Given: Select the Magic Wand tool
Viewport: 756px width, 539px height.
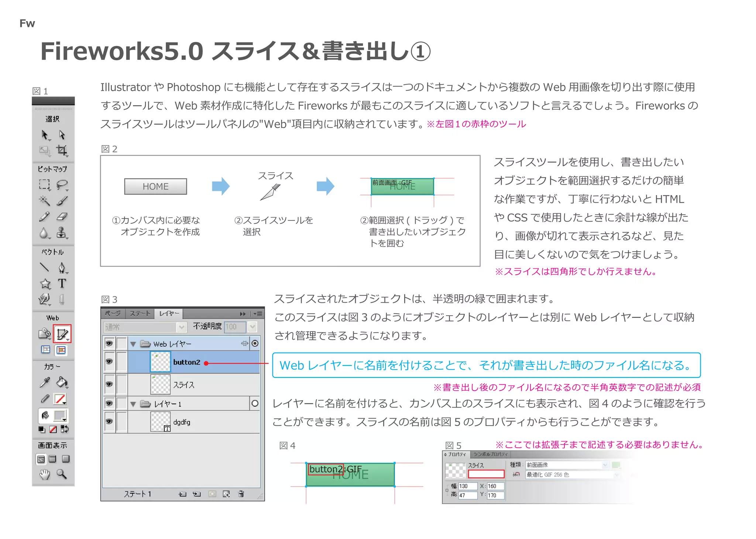Looking at the screenshot, I should click(x=44, y=200).
